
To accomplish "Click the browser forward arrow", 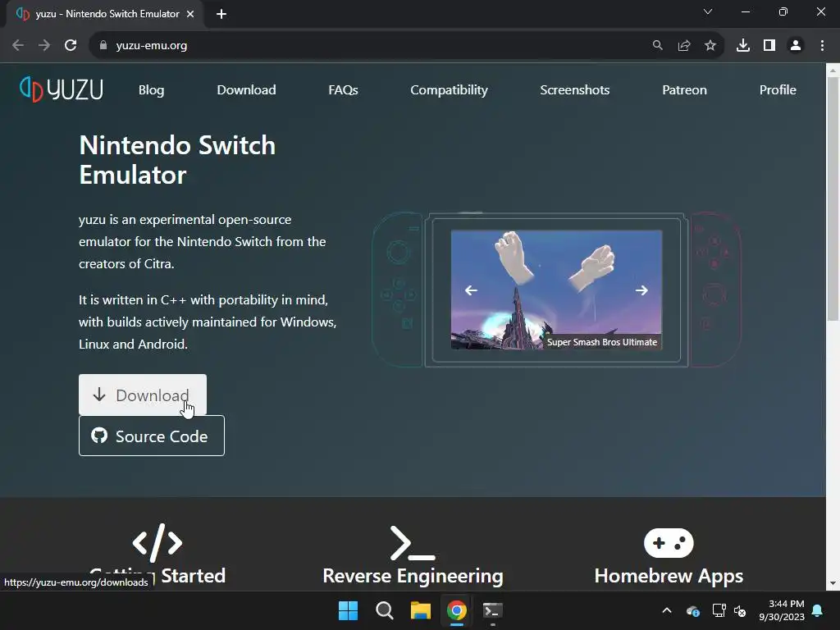I will point(44,46).
